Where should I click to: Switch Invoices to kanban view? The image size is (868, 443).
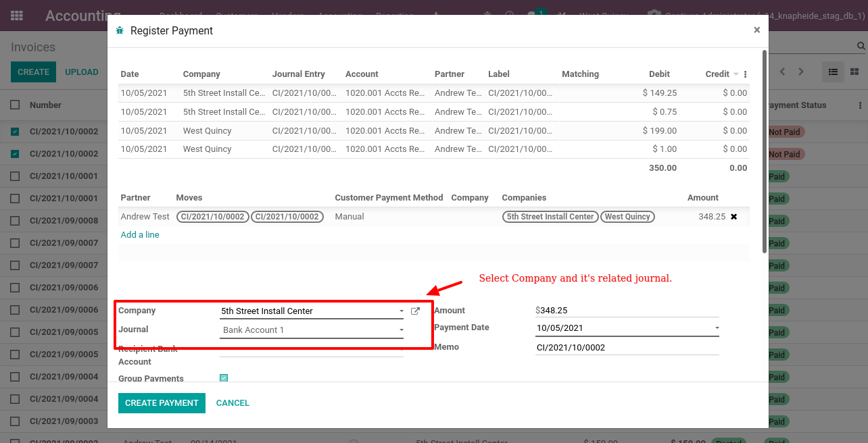[854, 72]
